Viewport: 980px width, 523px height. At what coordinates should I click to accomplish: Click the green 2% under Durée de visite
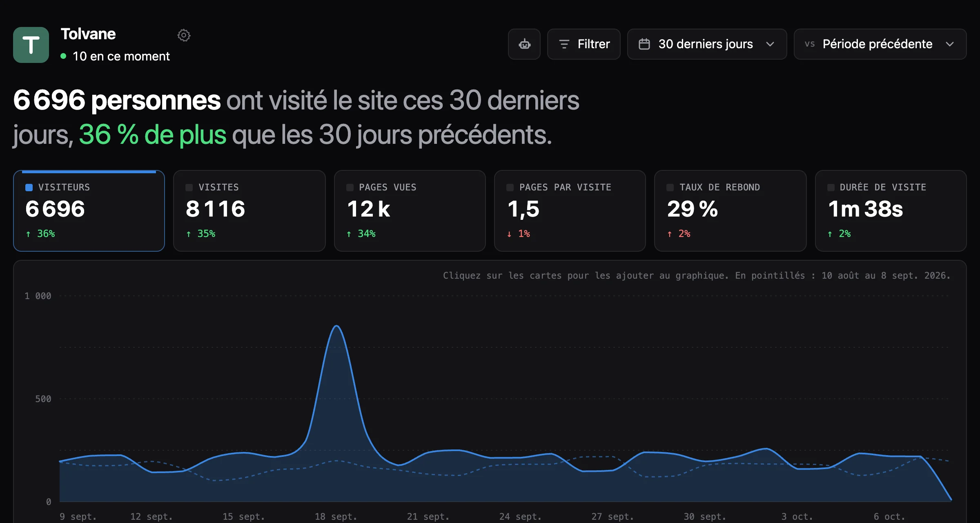pyautogui.click(x=840, y=234)
